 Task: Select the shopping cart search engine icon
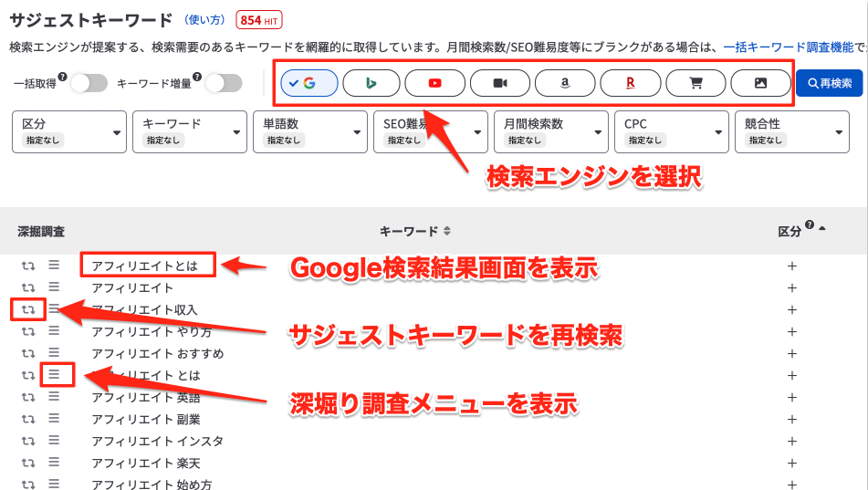(695, 83)
